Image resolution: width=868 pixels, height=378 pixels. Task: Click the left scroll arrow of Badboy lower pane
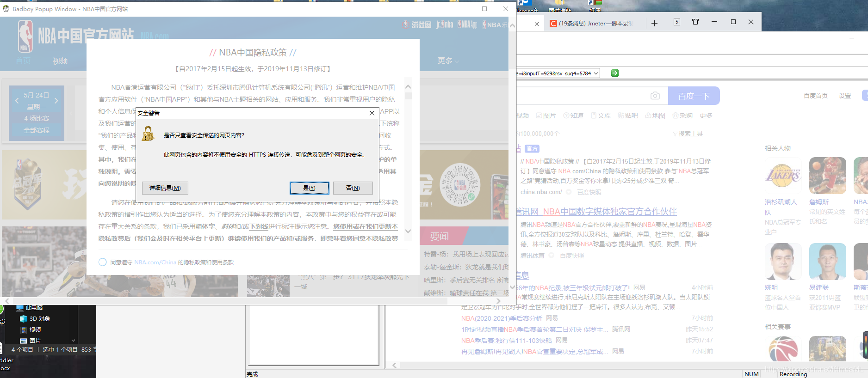(394, 365)
